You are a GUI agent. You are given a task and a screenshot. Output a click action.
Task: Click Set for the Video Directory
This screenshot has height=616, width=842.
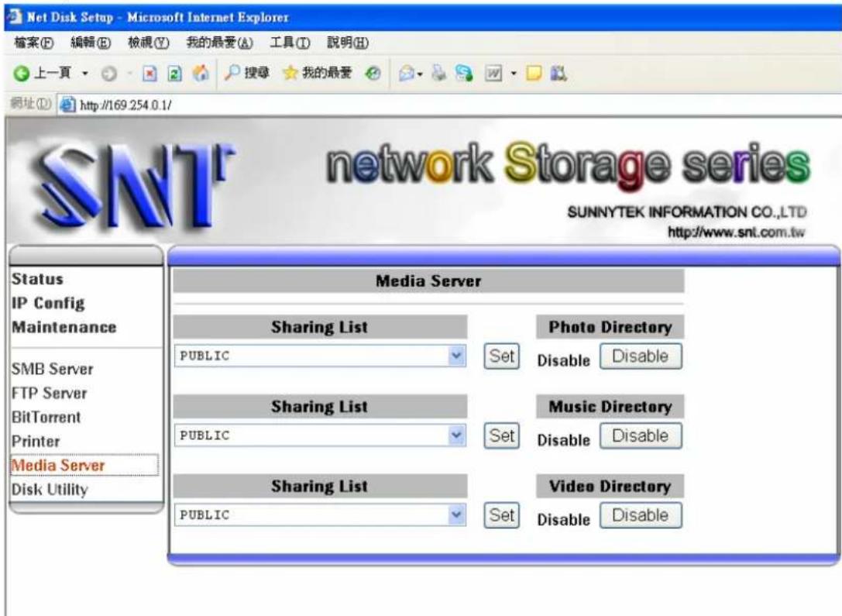501,515
